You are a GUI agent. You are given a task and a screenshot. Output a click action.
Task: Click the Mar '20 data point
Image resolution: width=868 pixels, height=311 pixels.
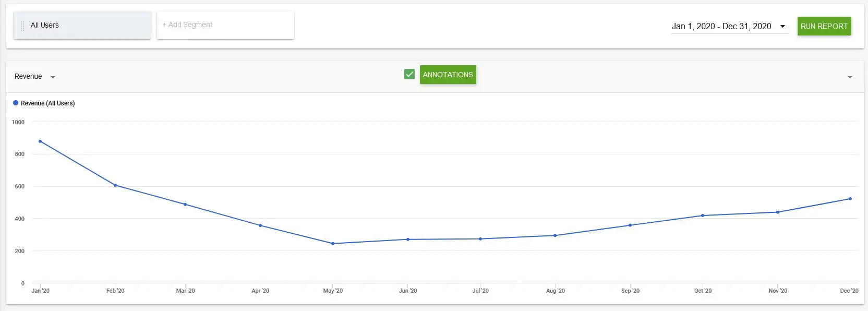(185, 205)
